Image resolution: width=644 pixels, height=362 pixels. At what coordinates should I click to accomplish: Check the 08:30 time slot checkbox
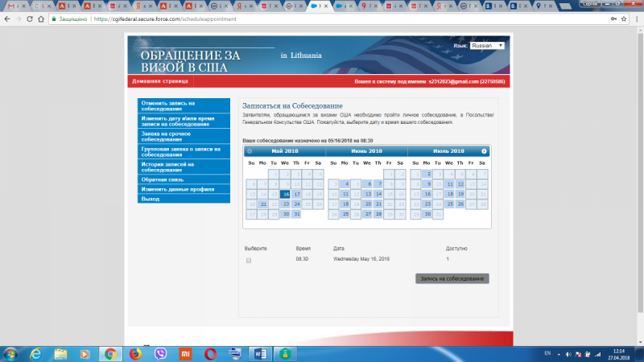(x=249, y=261)
